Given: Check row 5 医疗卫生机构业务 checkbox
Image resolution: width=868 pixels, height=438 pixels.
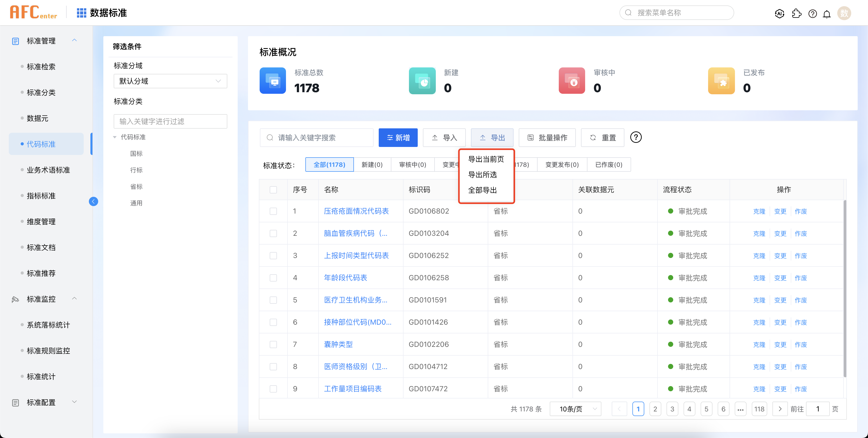Looking at the screenshot, I should (x=273, y=300).
